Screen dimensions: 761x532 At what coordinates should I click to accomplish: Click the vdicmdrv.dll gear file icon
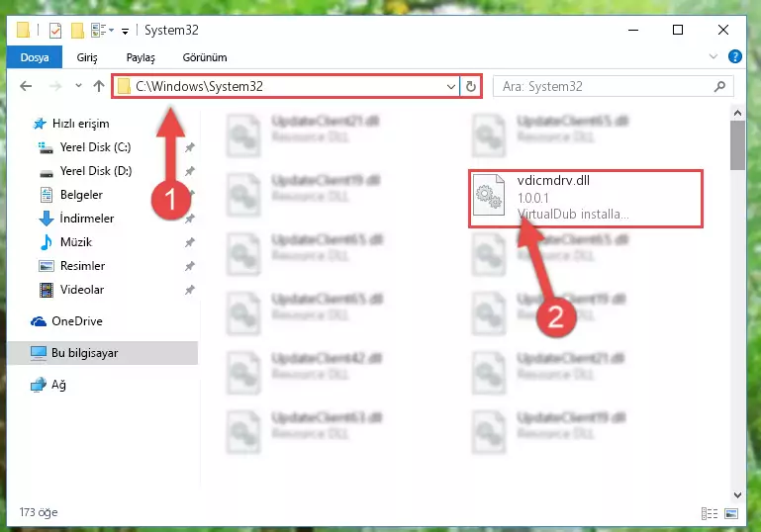tap(489, 195)
